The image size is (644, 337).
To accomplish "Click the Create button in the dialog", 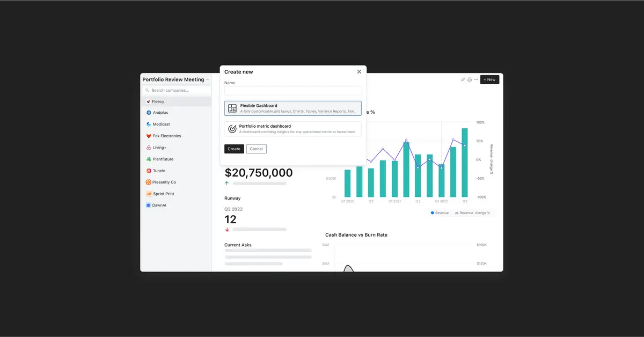I will [x=234, y=149].
